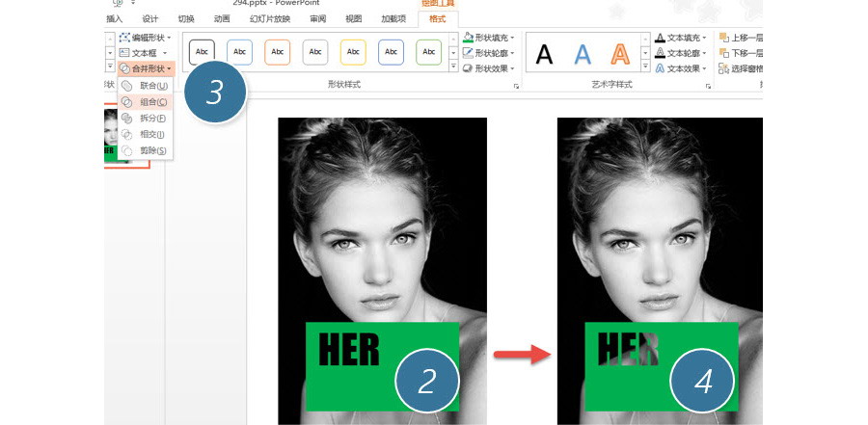
Task: Select the 幻灯片放映 tab
Action: click(270, 19)
